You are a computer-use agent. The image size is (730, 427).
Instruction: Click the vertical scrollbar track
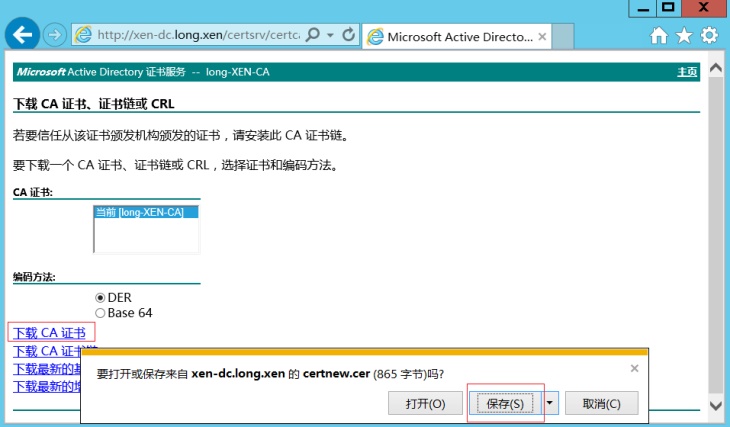pyautogui.click(x=716, y=237)
